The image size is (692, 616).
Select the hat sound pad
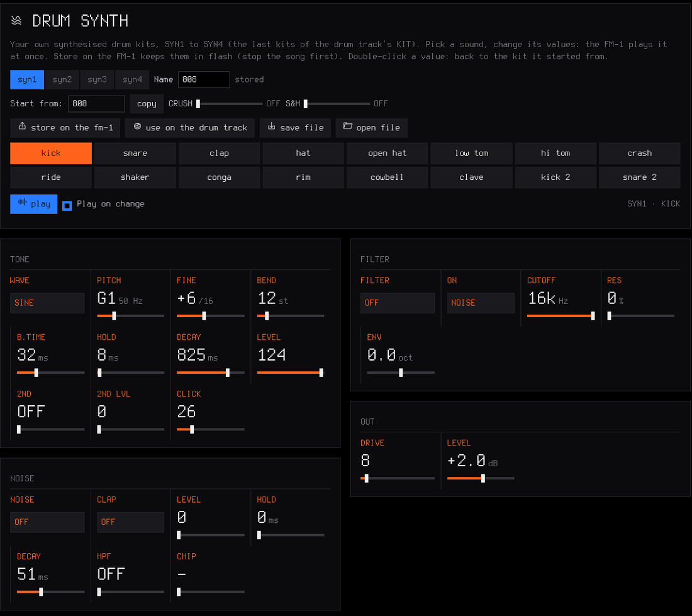tap(303, 153)
